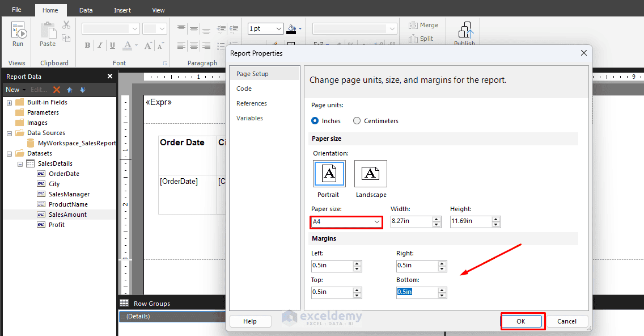Viewport: 644px width, 336px height.
Task: Click the Row Groups grid icon
Action: tap(124, 303)
